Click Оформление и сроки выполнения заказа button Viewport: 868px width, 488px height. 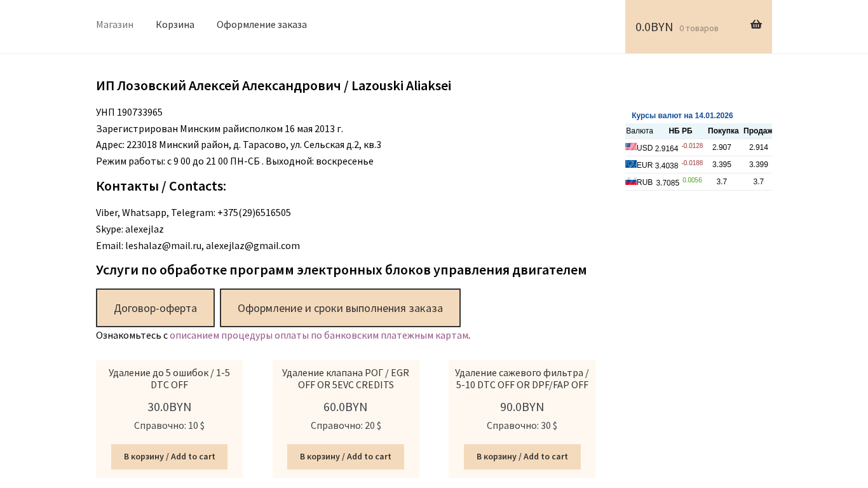pyautogui.click(x=340, y=308)
